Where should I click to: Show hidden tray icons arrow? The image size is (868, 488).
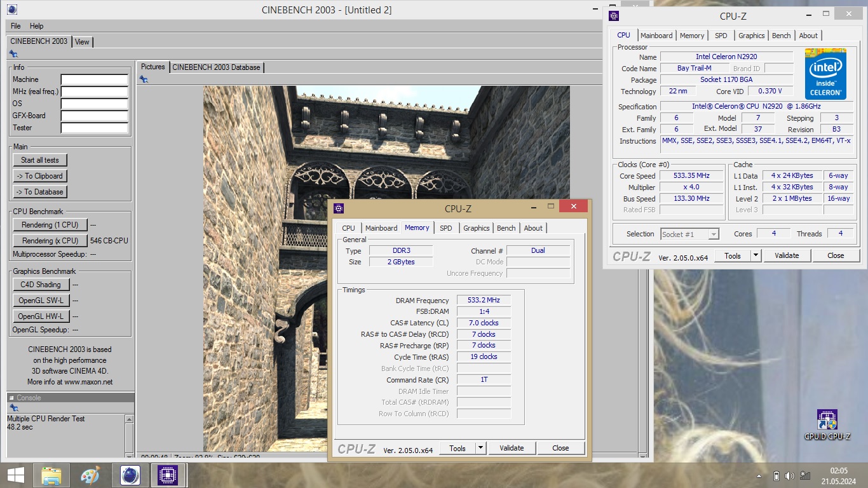pyautogui.click(x=760, y=476)
